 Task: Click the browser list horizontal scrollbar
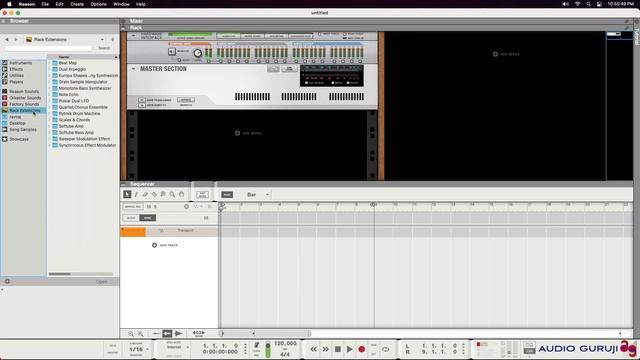(x=60, y=274)
